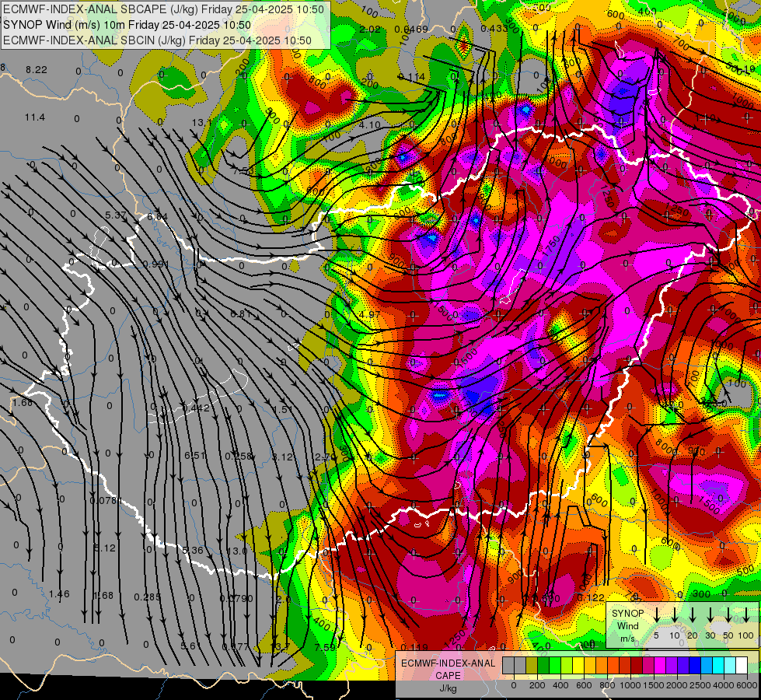Click the station value 13.0

coord(237,551)
